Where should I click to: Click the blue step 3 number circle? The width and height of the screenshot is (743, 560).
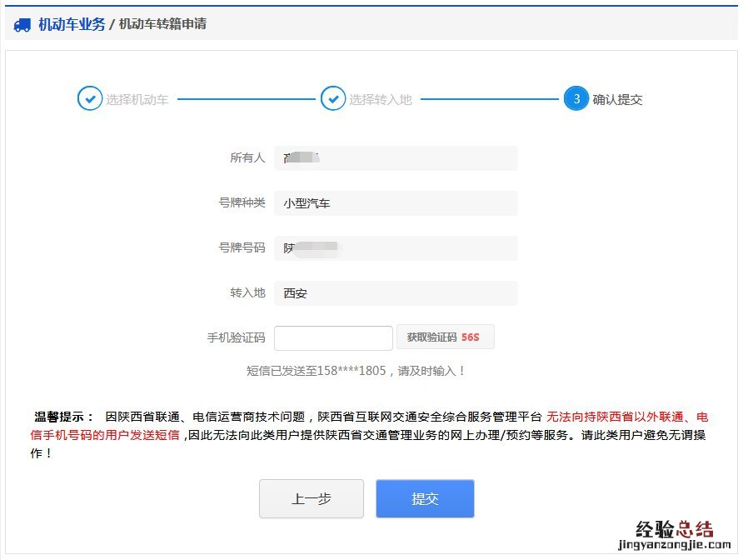pos(576,98)
